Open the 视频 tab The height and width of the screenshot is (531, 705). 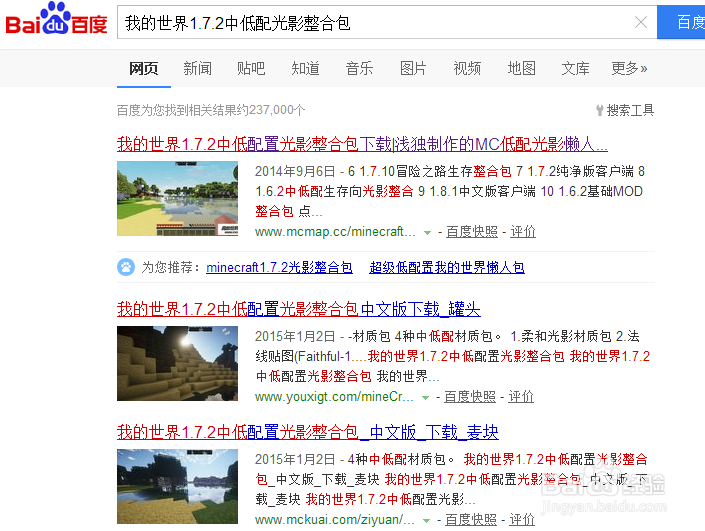(x=467, y=68)
